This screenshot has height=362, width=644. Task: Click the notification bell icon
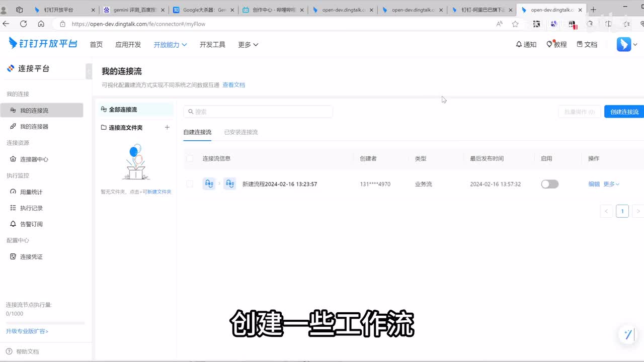519,44
